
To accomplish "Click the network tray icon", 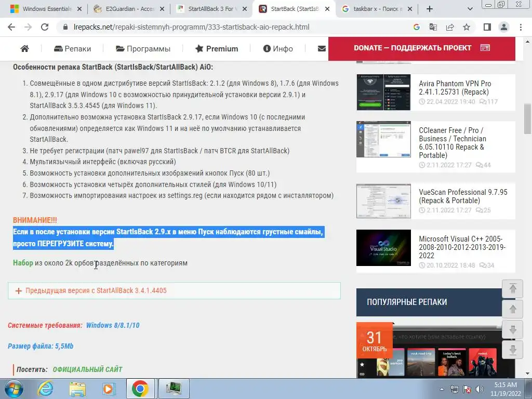I will 454,390.
